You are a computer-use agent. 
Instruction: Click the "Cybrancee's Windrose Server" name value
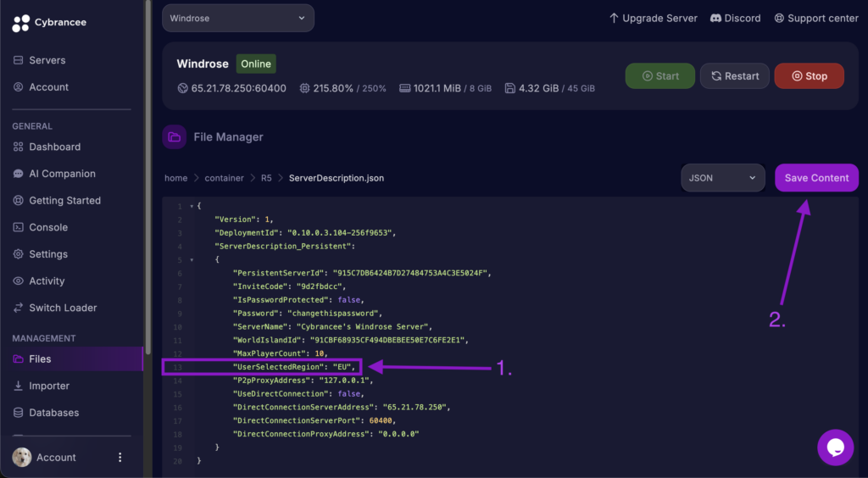tap(364, 327)
